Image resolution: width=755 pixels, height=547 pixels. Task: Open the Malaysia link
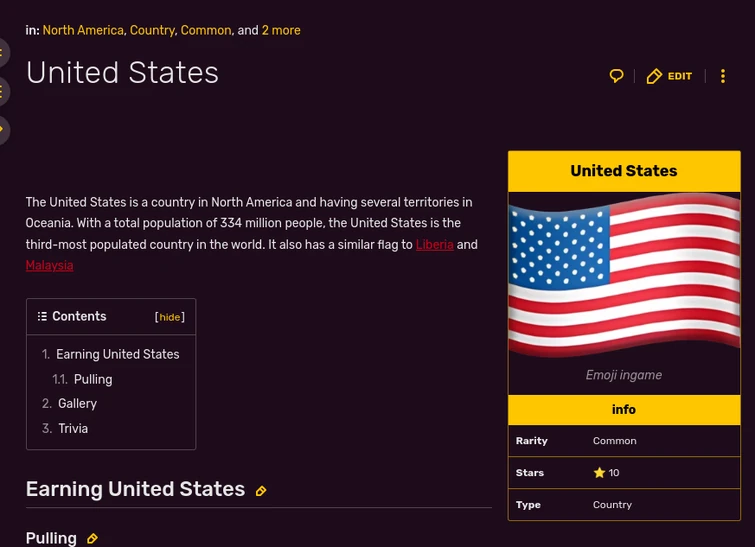click(x=49, y=266)
